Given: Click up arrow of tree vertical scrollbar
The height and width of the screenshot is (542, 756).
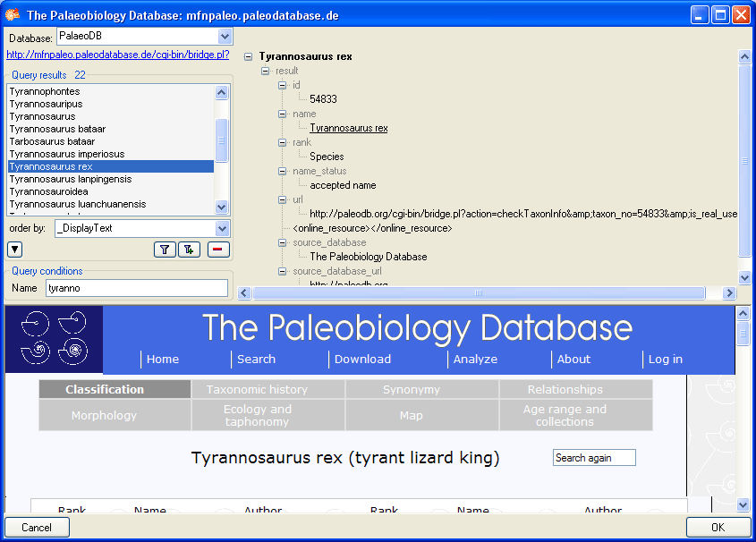Looking at the screenshot, I should pyautogui.click(x=744, y=57).
